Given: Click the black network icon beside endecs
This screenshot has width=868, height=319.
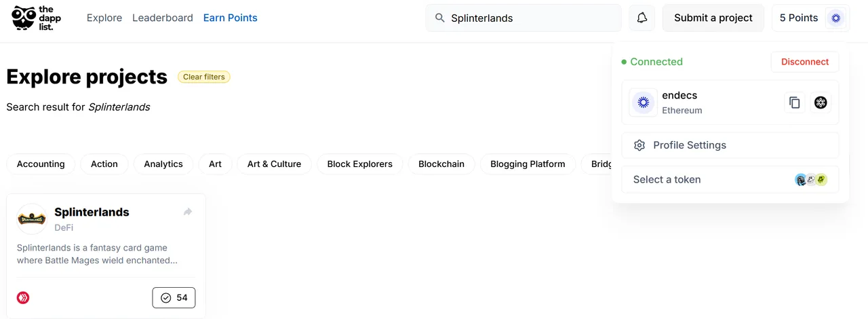Looking at the screenshot, I should click(x=821, y=102).
